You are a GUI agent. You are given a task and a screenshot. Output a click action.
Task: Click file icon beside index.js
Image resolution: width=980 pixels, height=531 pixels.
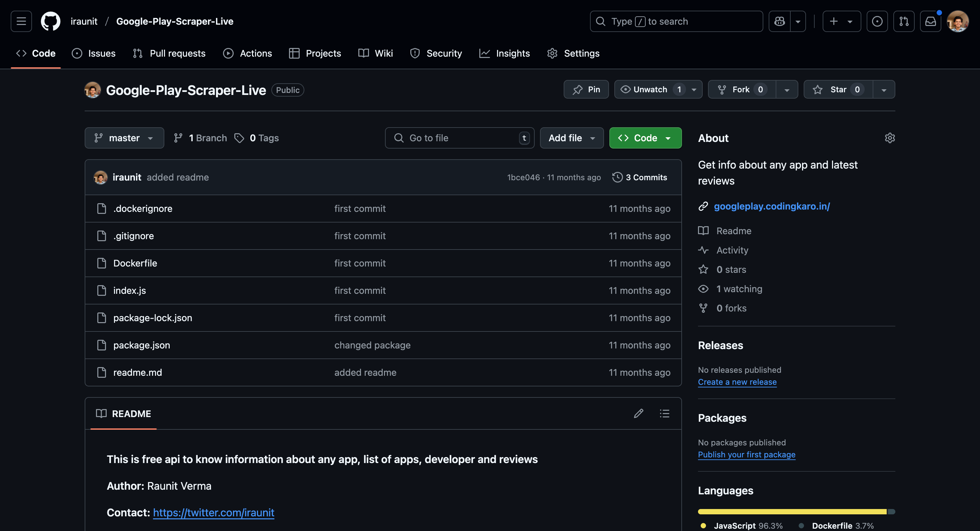coord(102,291)
